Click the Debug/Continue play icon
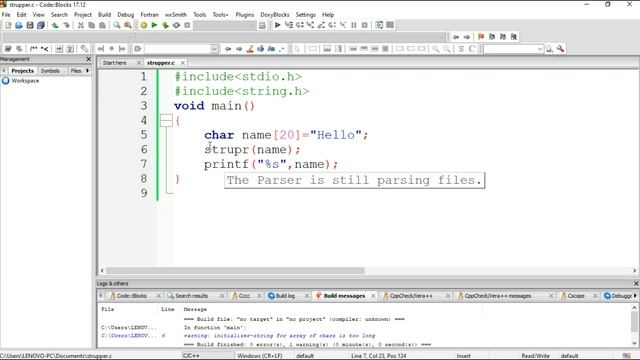The height and width of the screenshot is (360, 640). coord(278,25)
